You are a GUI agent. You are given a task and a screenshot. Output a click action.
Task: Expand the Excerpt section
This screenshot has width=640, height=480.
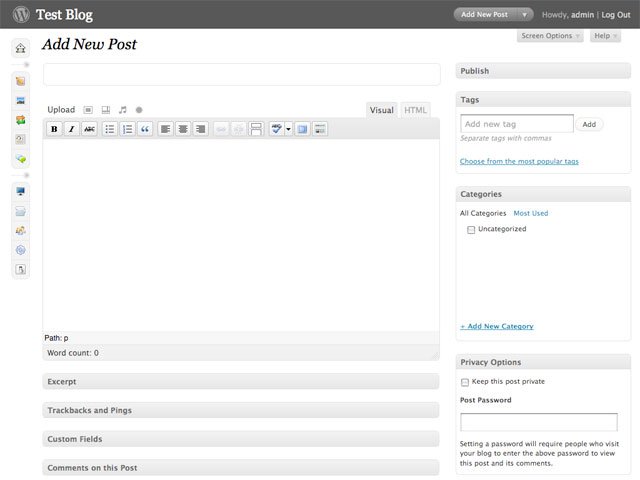pyautogui.click(x=241, y=381)
